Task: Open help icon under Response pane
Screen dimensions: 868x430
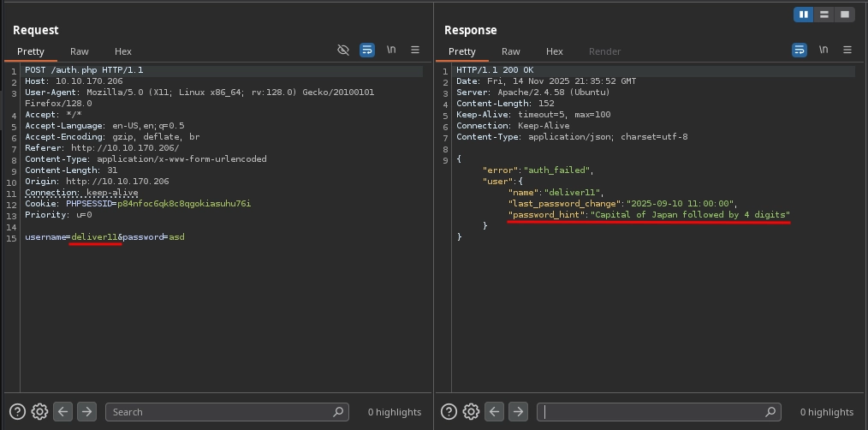Action: (x=449, y=412)
